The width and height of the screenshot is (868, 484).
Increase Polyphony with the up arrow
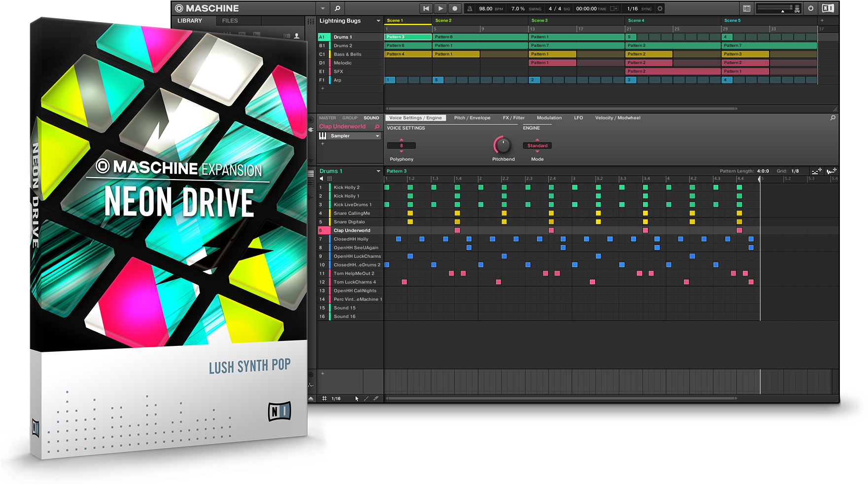pyautogui.click(x=401, y=140)
